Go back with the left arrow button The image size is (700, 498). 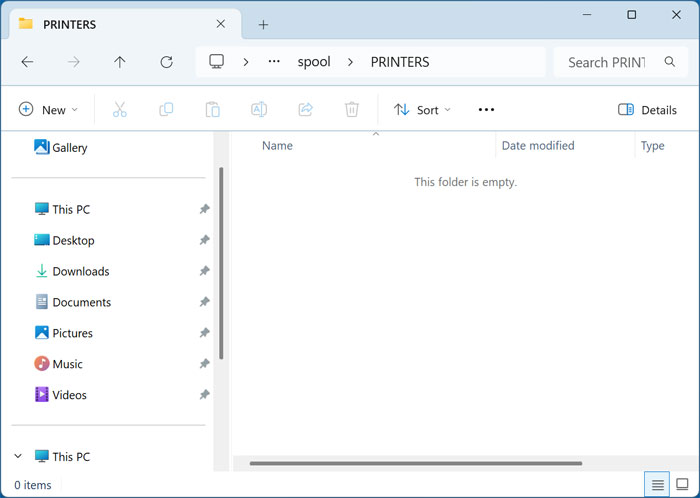(28, 62)
